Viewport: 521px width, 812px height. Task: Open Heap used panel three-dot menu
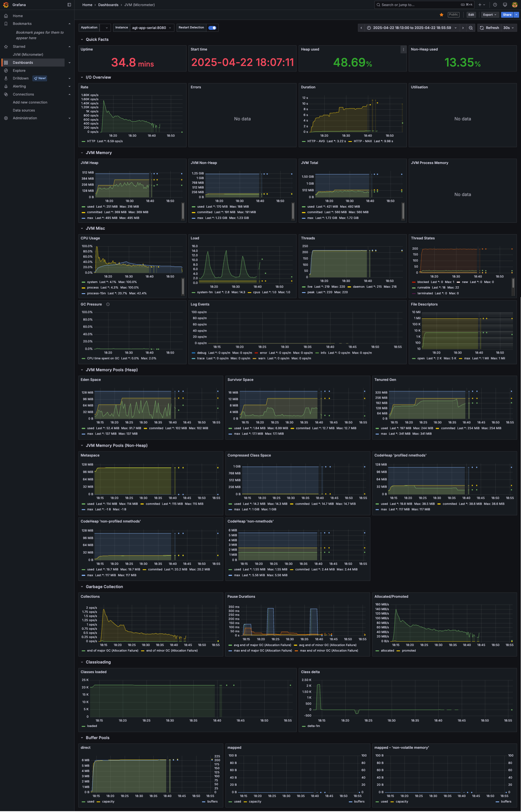point(403,49)
